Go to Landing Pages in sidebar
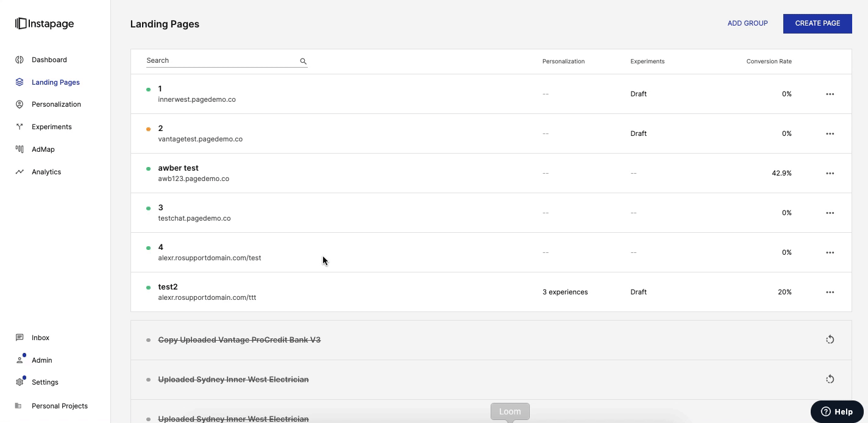 55,82
